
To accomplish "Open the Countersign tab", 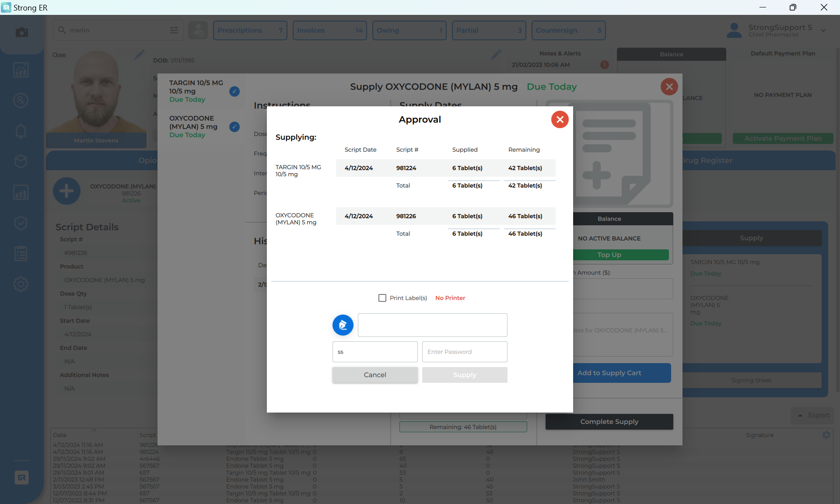I will click(569, 30).
